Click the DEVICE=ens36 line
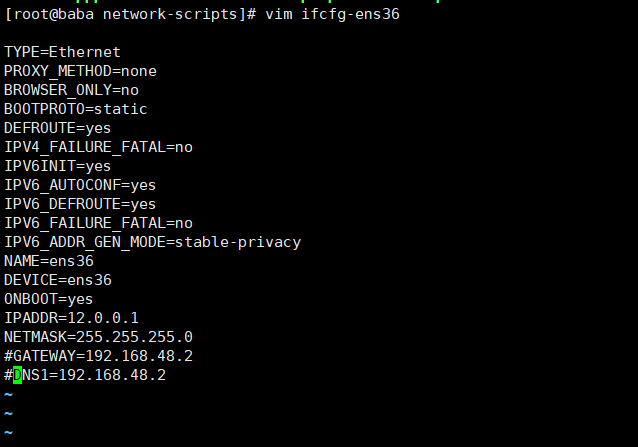 tap(57, 280)
